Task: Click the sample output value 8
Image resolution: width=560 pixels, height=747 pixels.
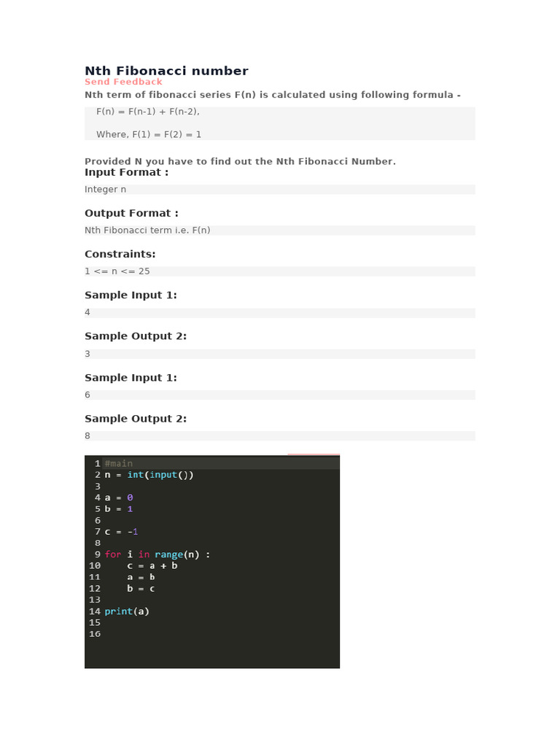Action: pyautogui.click(x=87, y=436)
